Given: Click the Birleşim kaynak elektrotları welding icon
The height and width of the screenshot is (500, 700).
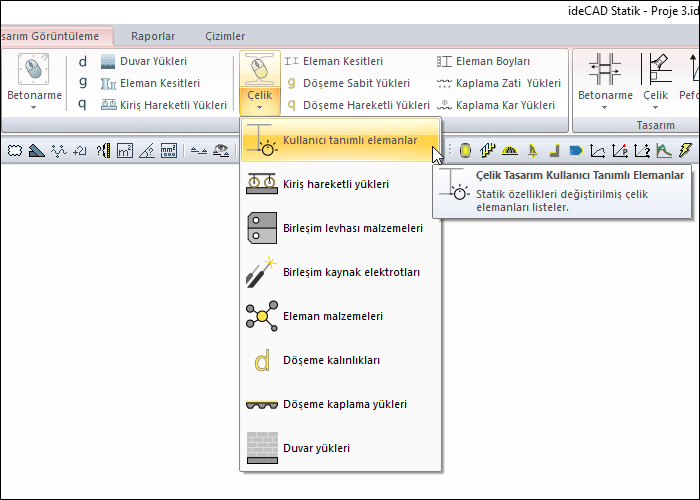Looking at the screenshot, I should 262,272.
